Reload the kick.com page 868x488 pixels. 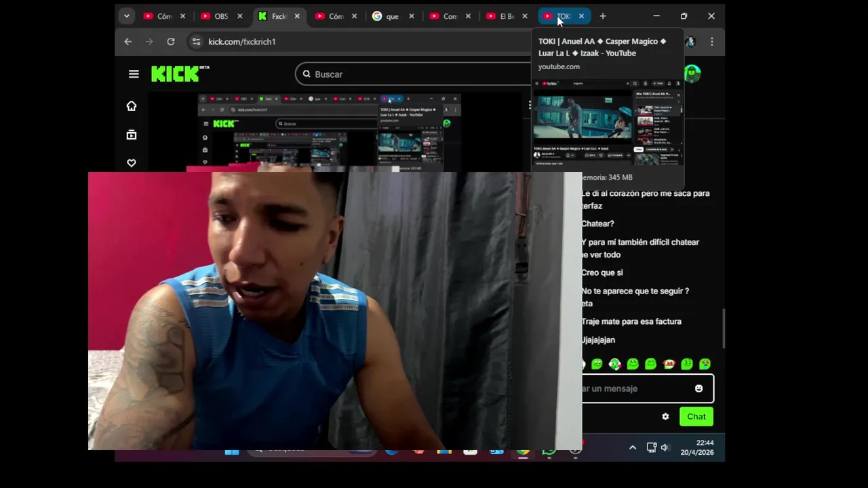(x=171, y=41)
